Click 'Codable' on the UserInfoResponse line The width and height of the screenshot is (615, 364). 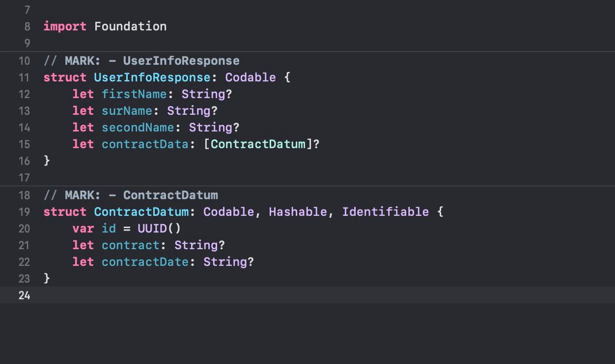[x=250, y=78]
